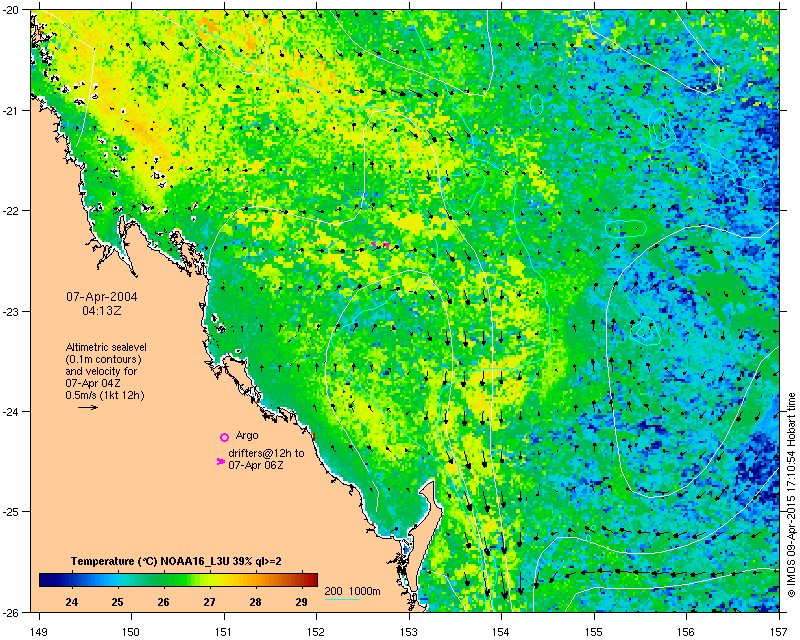The image size is (800, 640).
Task: Click the latitude axis label '-25'
Action: 12,512
